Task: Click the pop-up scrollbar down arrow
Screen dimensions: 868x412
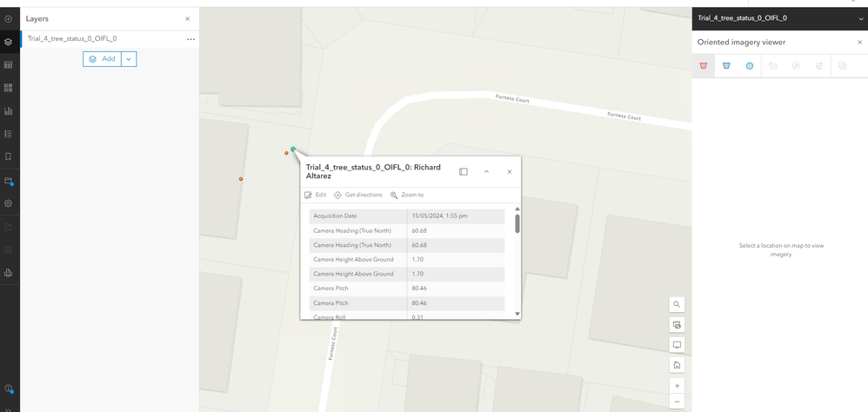Action: point(517,314)
